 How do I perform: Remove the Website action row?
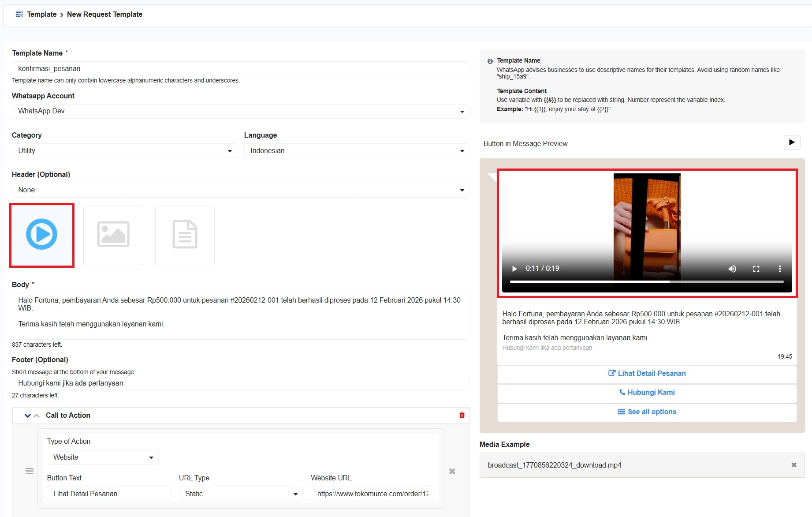click(452, 471)
